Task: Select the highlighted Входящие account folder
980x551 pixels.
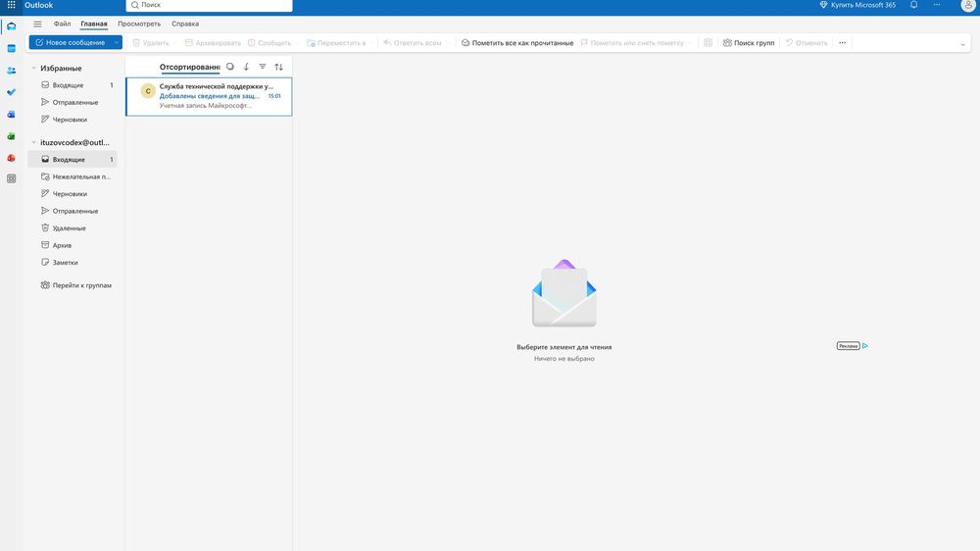Action: (x=73, y=160)
